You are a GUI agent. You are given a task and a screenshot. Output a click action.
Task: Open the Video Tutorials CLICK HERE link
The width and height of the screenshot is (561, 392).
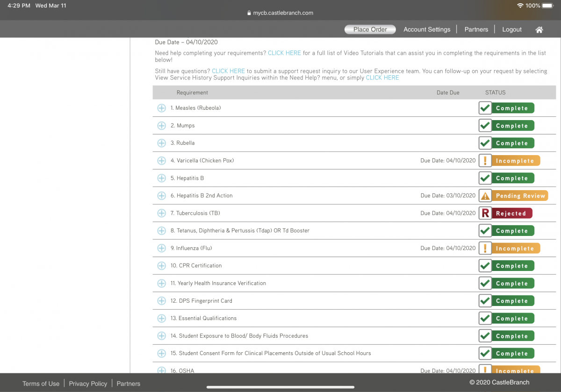pos(284,53)
